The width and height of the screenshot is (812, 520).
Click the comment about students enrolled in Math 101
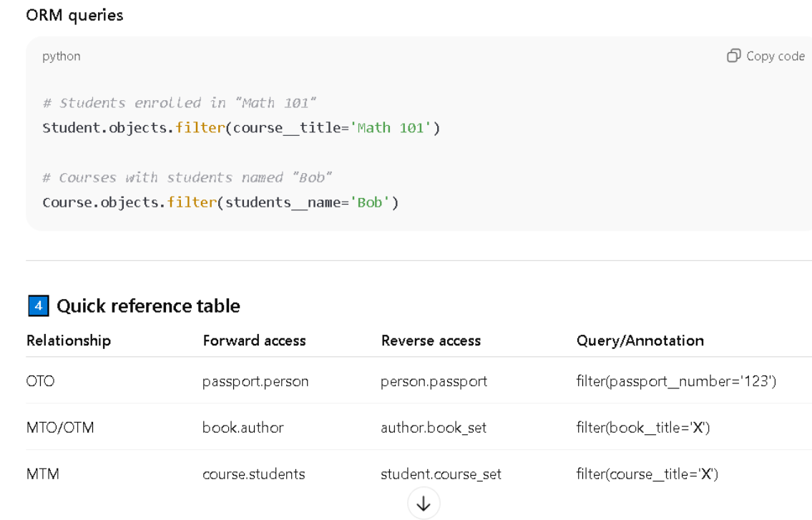click(179, 103)
